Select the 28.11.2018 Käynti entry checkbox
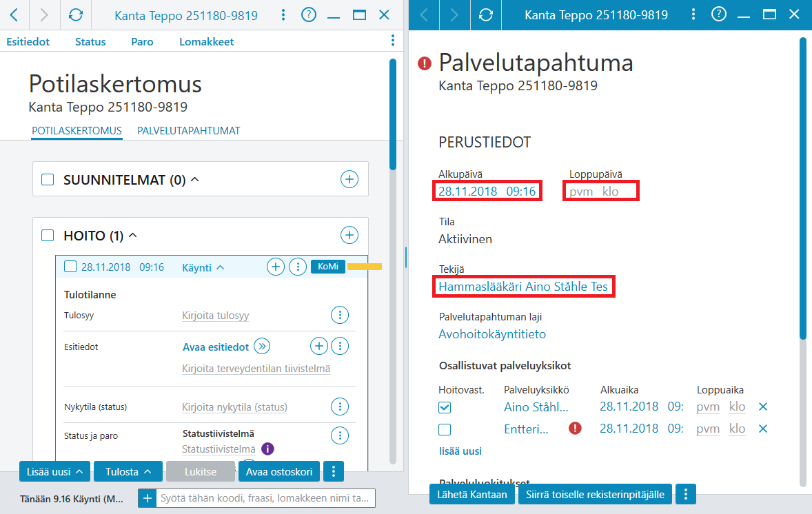 tap(70, 267)
